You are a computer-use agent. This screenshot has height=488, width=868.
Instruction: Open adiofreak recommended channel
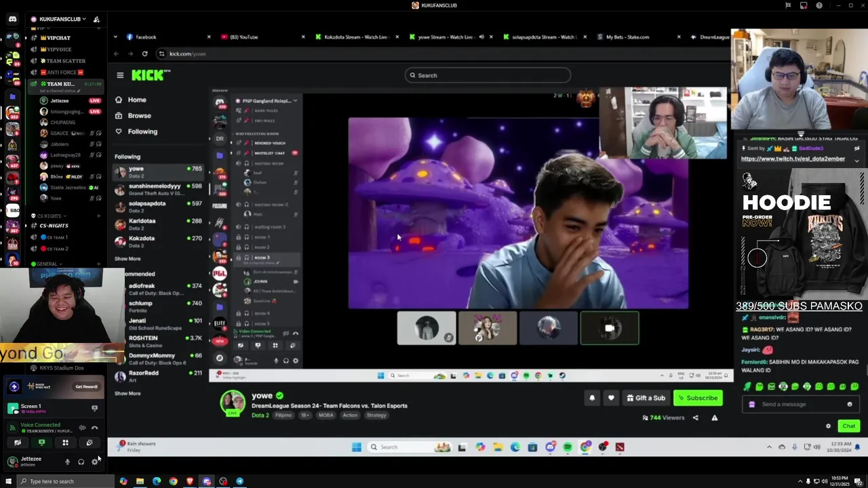click(159, 289)
